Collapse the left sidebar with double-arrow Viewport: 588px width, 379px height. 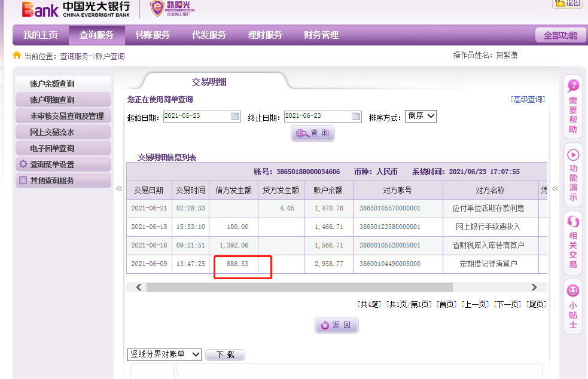(x=119, y=189)
